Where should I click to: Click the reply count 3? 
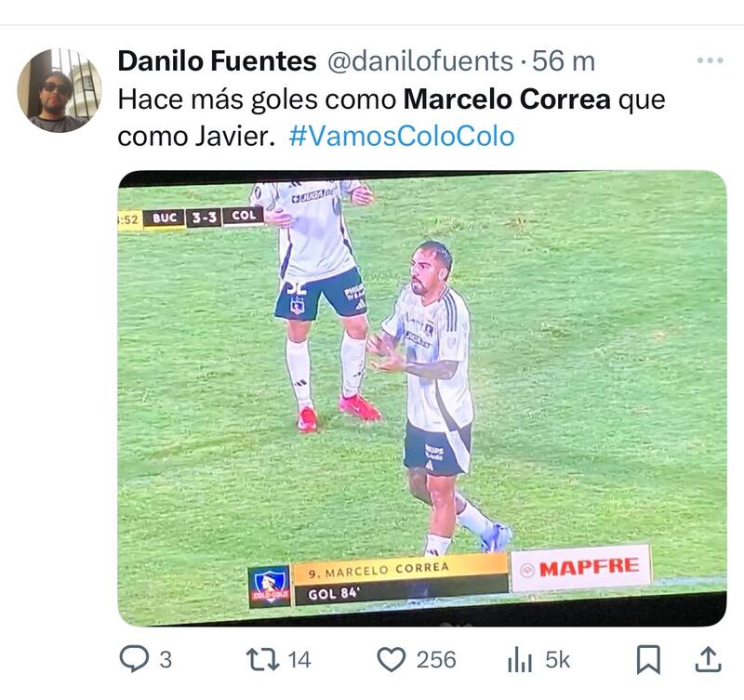click(x=166, y=660)
